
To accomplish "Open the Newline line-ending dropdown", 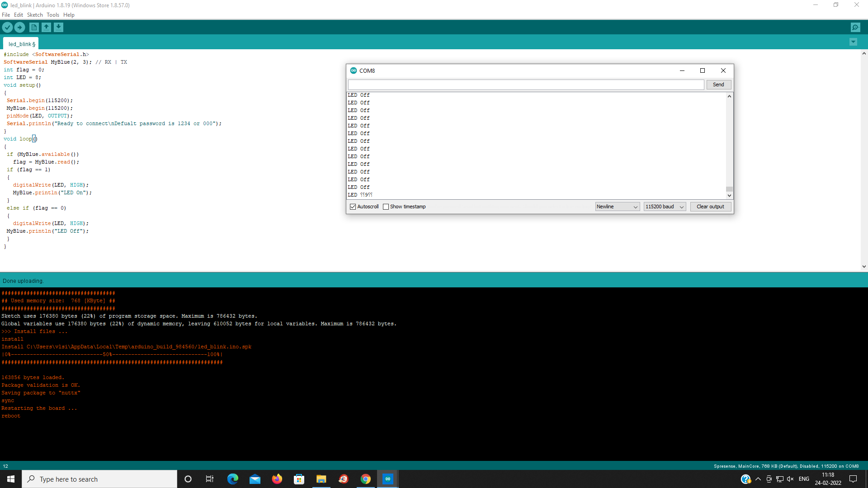I will pyautogui.click(x=617, y=206).
